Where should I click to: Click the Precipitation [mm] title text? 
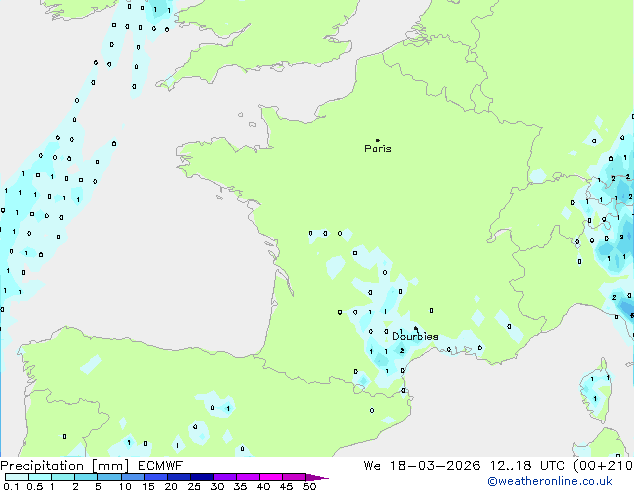pyautogui.click(x=64, y=466)
